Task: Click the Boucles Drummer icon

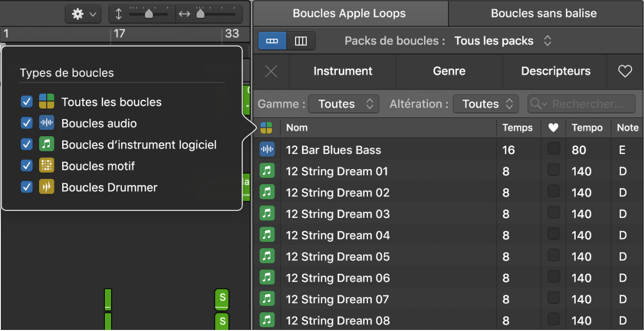Action: [x=46, y=187]
